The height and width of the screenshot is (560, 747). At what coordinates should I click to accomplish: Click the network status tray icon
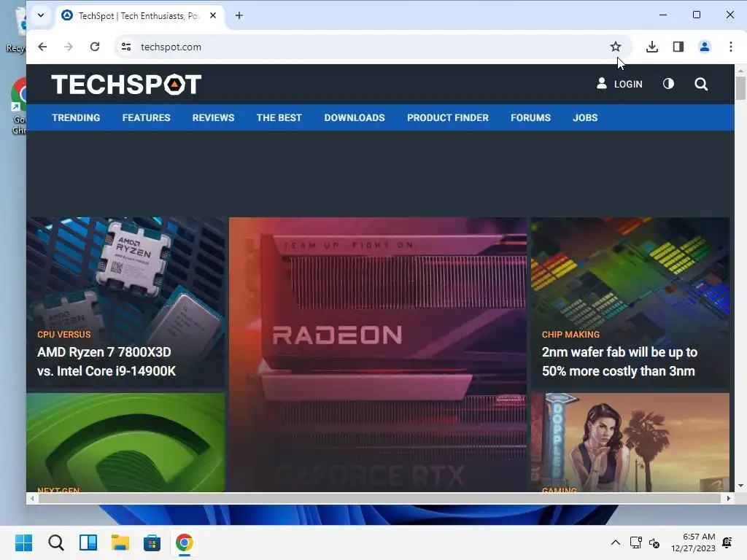point(635,542)
